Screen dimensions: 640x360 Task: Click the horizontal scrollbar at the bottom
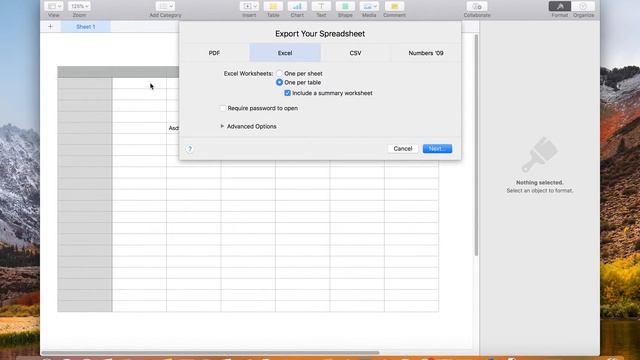(x=210, y=353)
